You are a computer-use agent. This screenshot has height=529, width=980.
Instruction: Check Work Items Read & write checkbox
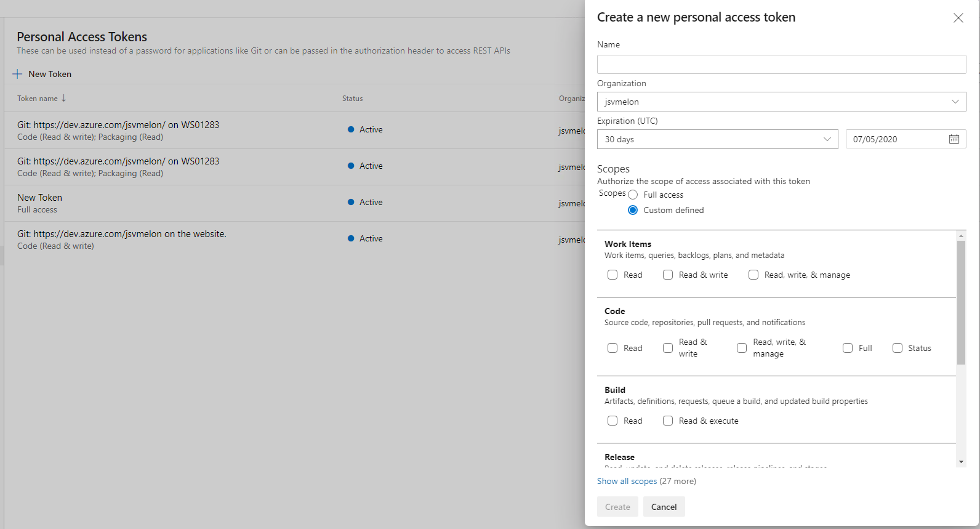pyautogui.click(x=668, y=275)
